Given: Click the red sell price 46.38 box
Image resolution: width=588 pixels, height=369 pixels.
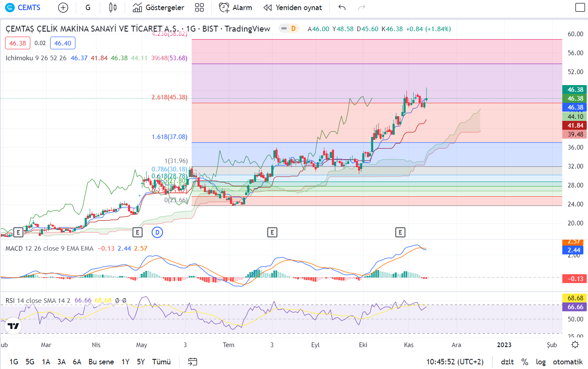Looking at the screenshot, I should [18, 43].
